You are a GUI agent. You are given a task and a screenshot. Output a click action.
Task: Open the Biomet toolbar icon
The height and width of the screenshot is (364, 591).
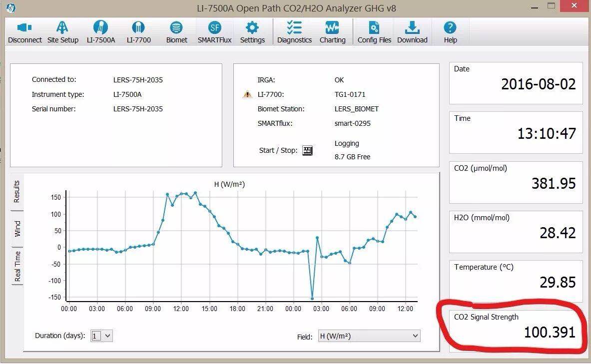point(176,32)
